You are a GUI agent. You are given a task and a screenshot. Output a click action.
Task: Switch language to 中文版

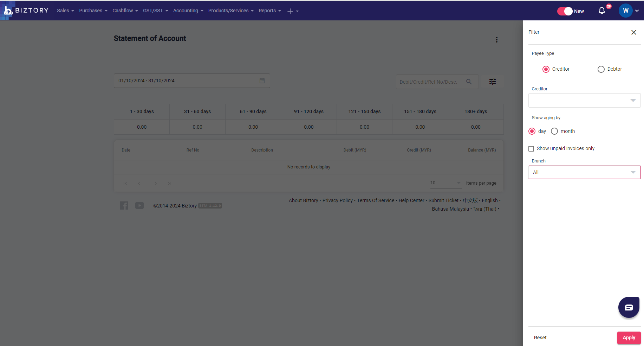tap(470, 200)
